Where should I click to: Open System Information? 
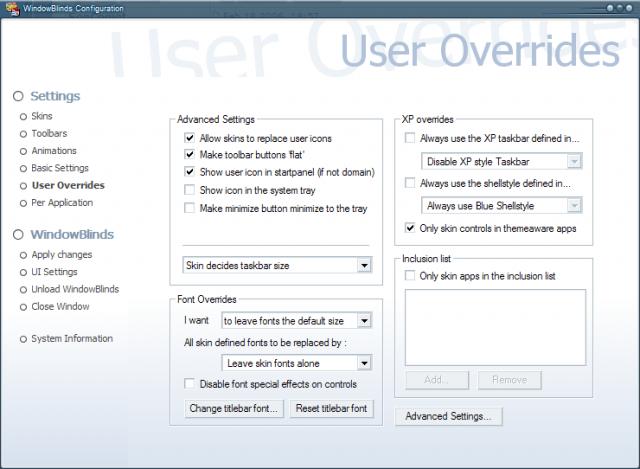click(72, 338)
